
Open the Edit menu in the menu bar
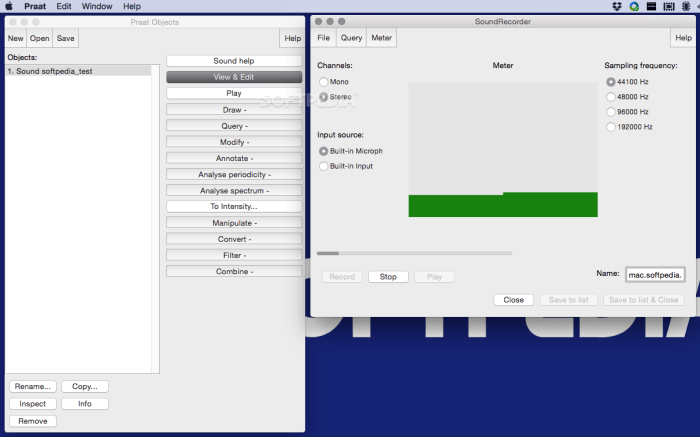click(x=64, y=6)
